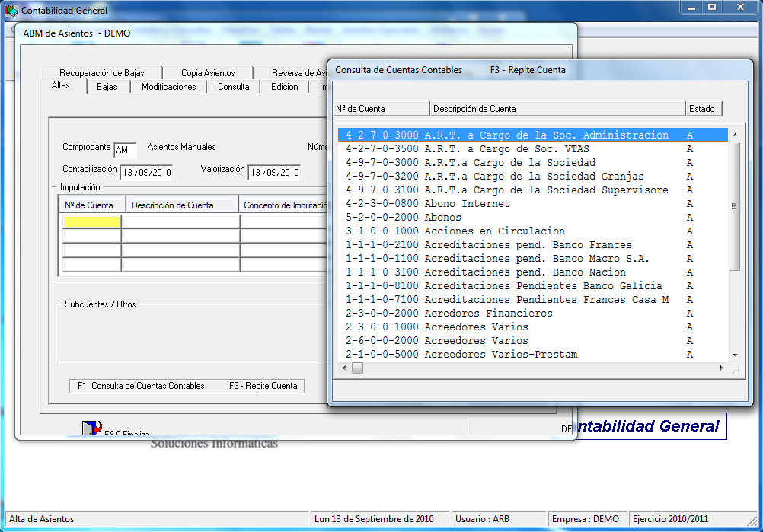Switch to the Bajas tab
Screen dimensions: 763x532
coord(107,87)
